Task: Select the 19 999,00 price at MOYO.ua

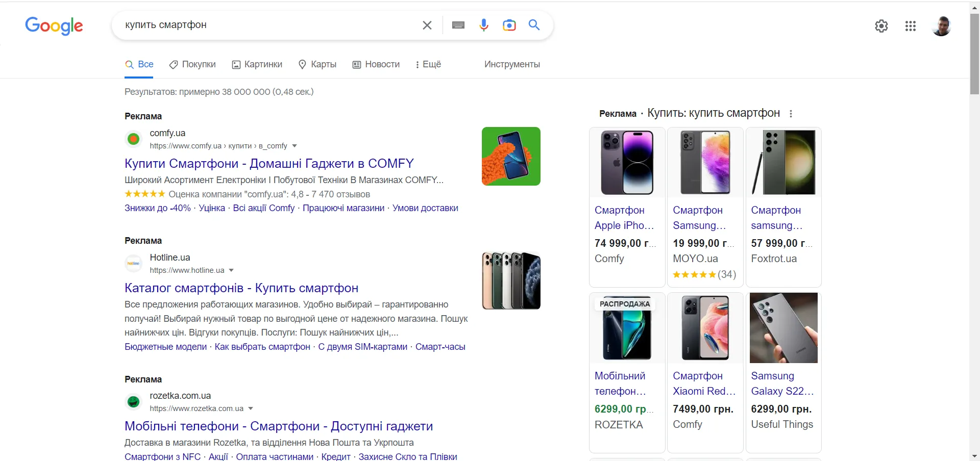Action: point(703,243)
